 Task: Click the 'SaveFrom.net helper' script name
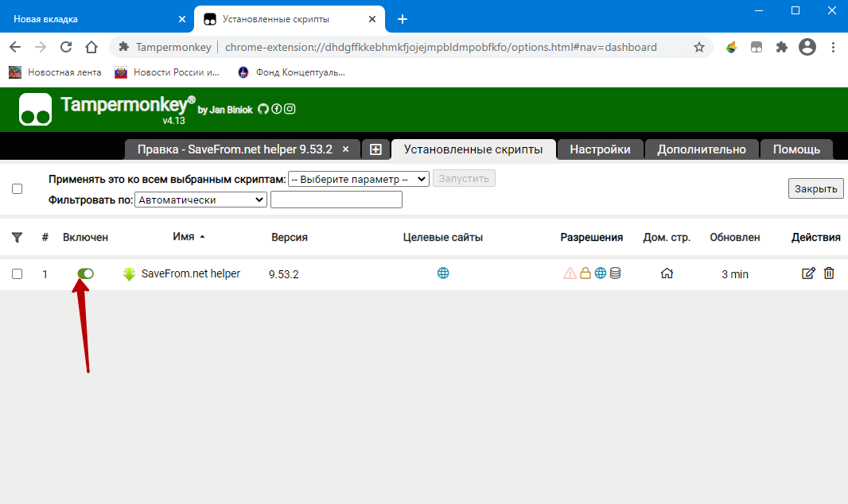(x=190, y=274)
